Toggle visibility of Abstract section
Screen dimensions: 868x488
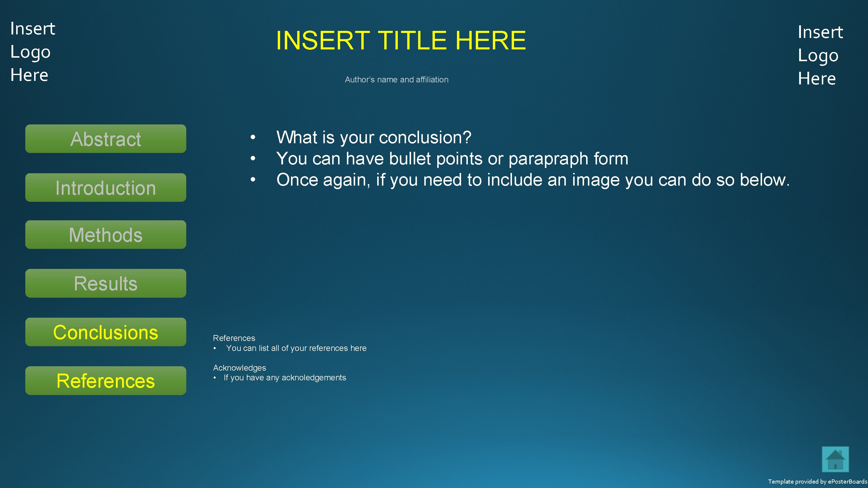click(x=105, y=139)
